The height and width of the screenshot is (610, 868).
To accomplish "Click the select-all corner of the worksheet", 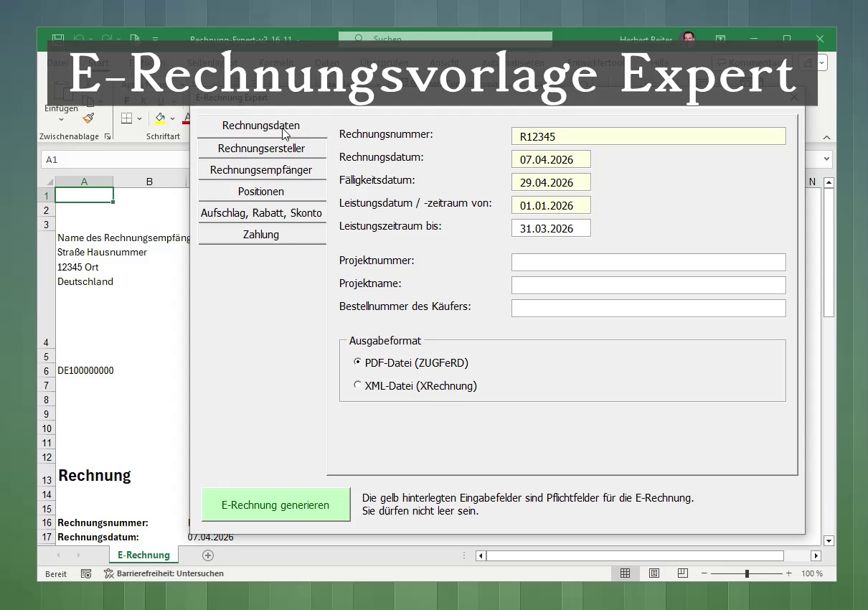I will (x=47, y=182).
